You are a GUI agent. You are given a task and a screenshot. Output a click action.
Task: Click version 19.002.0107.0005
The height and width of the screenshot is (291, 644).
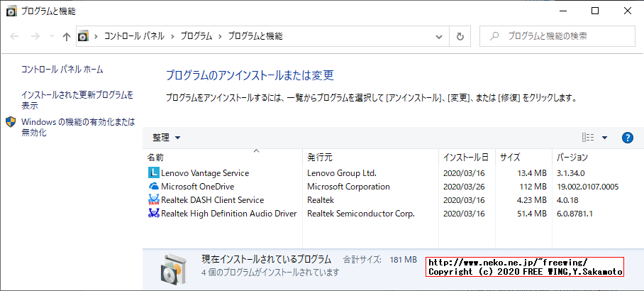[x=588, y=187]
